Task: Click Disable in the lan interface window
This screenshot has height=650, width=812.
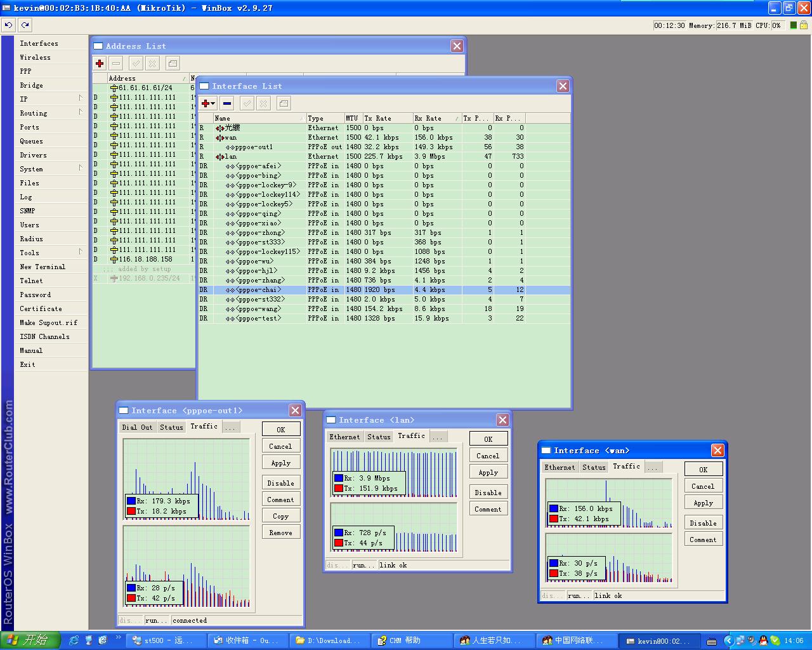Action: pos(488,492)
